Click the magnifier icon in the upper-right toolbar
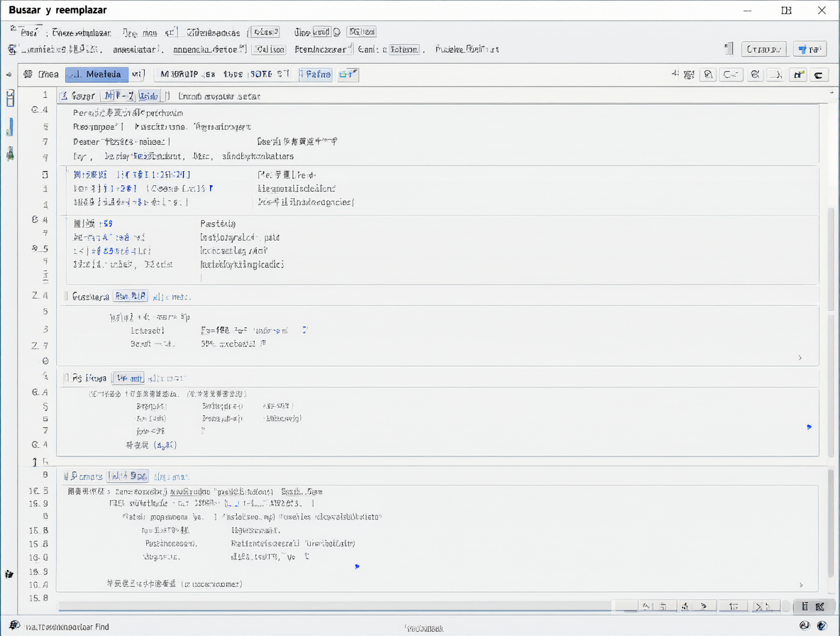The height and width of the screenshot is (636, 840). [x=707, y=75]
